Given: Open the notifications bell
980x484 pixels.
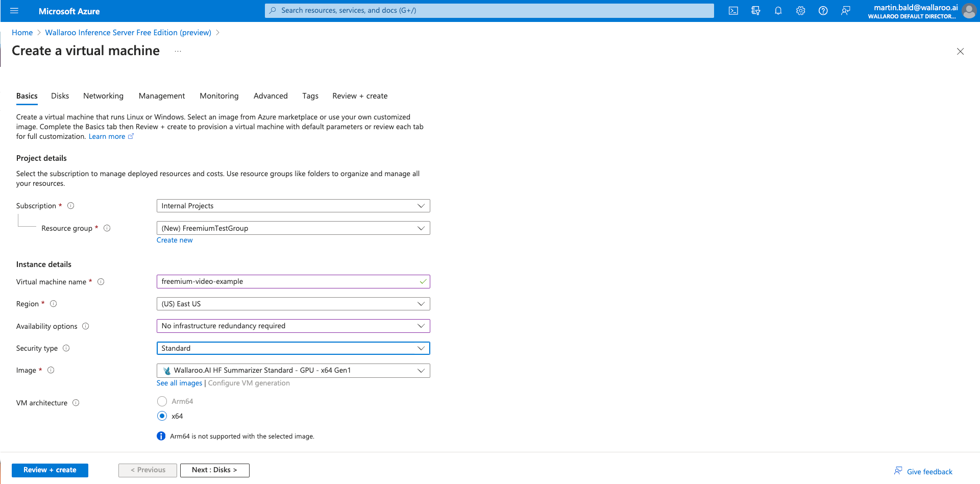Looking at the screenshot, I should (778, 10).
